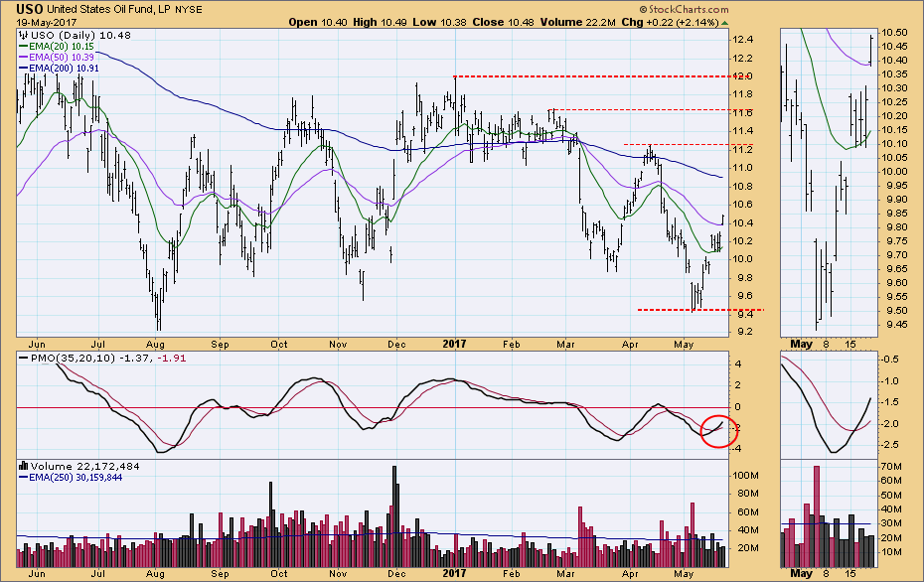This screenshot has height=582, width=924.
Task: Click the -2.5 label on zoomed PMO axis
Action: point(891,445)
